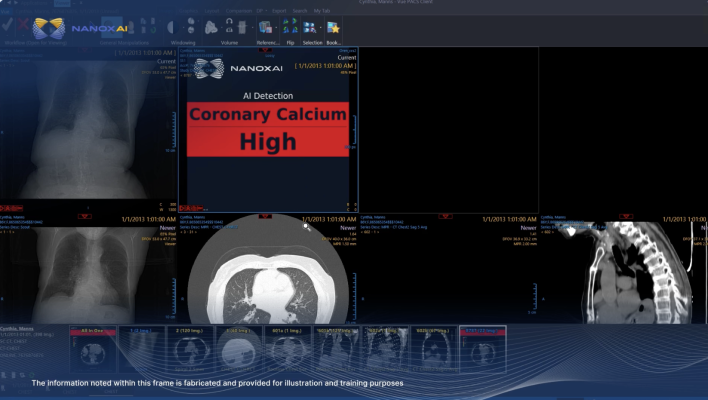Expand the Volume rendering dropdown arrow

(221, 28)
